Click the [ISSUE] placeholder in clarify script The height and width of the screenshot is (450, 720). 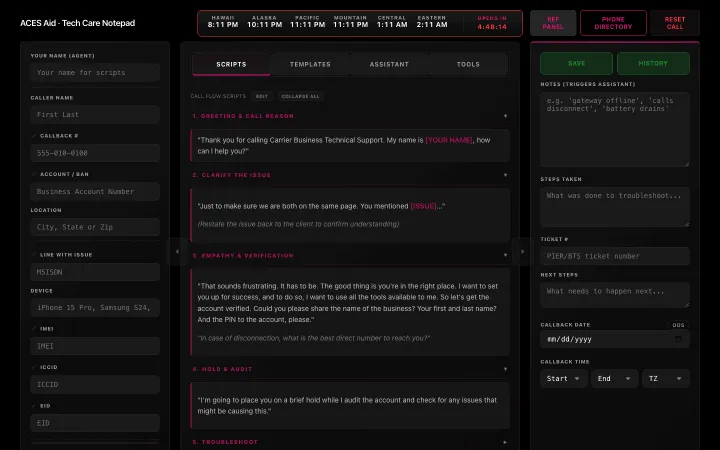click(423, 206)
